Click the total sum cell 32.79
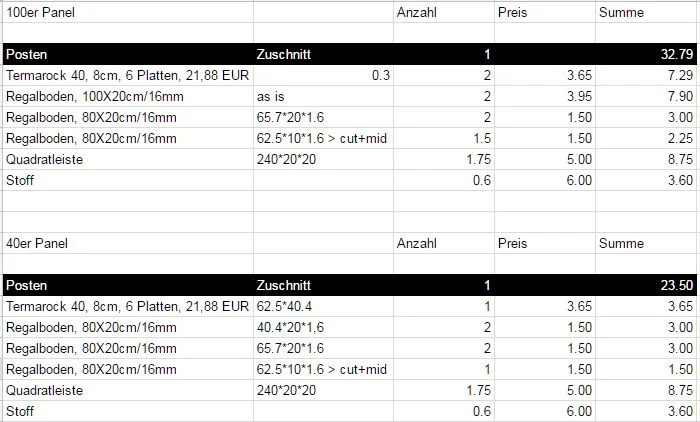Image resolution: width=700 pixels, height=422 pixels. [x=646, y=54]
